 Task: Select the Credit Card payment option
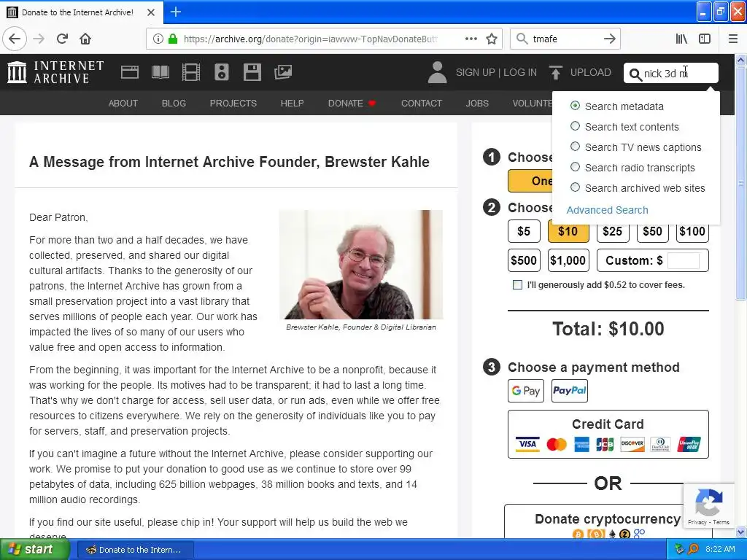[608, 435]
